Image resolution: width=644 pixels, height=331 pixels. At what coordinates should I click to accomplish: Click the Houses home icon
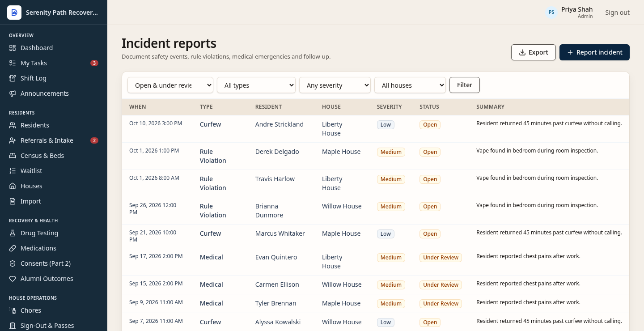(x=13, y=186)
